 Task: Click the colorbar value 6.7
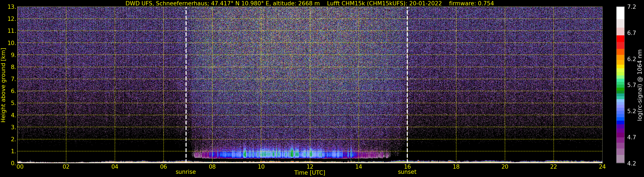[x=632, y=33]
